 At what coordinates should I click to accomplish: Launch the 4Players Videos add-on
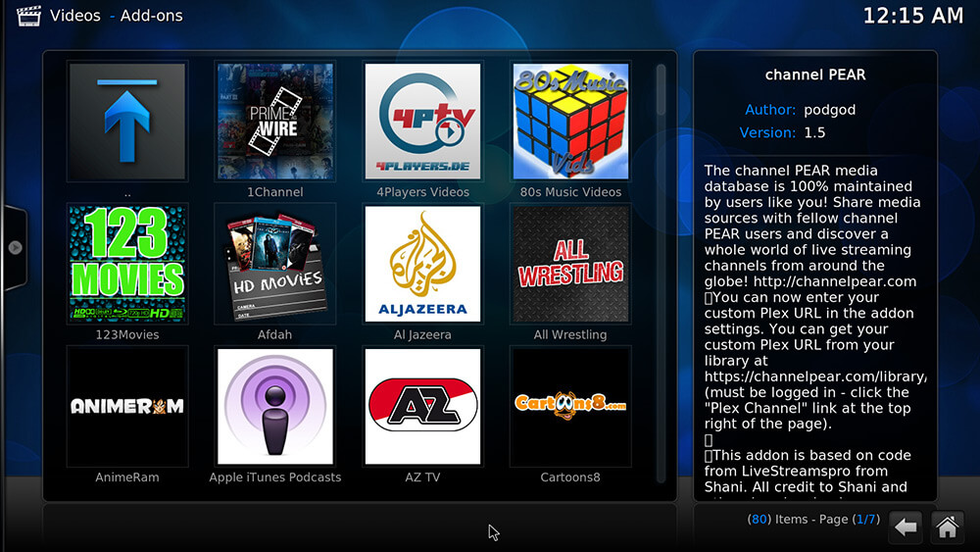coord(422,121)
